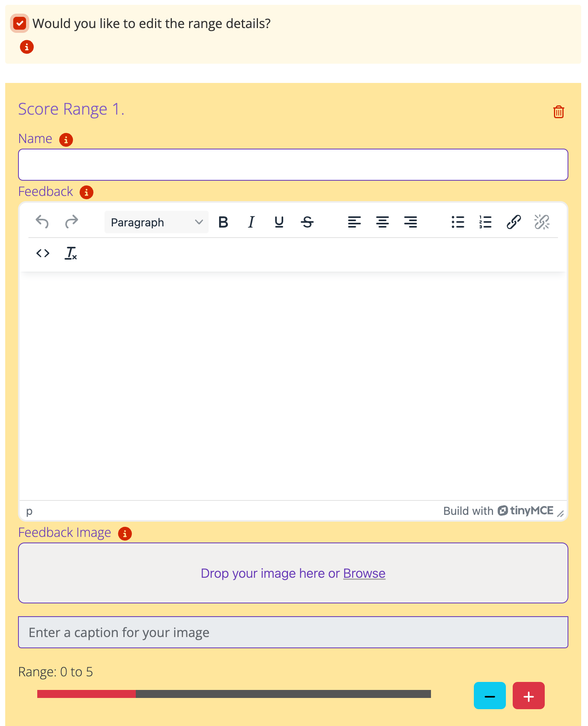Image resolution: width=588 pixels, height=726 pixels.
Task: Click the p element path in statusbar
Action: (x=29, y=511)
